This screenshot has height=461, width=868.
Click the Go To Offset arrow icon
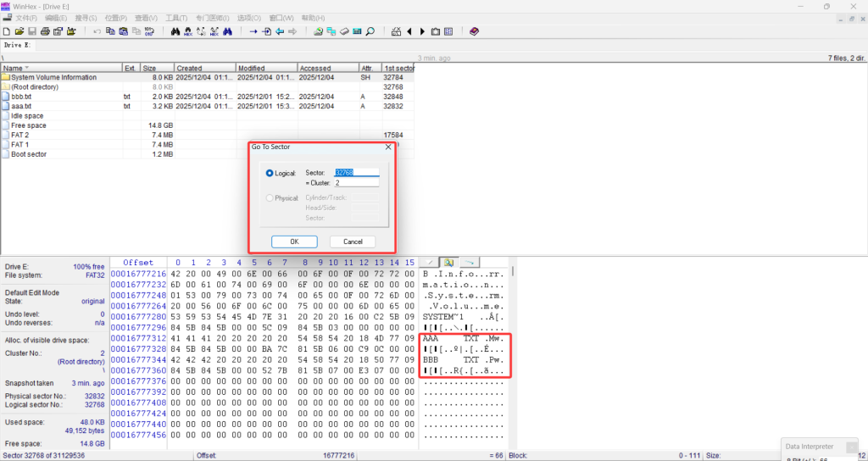pyautogui.click(x=253, y=31)
